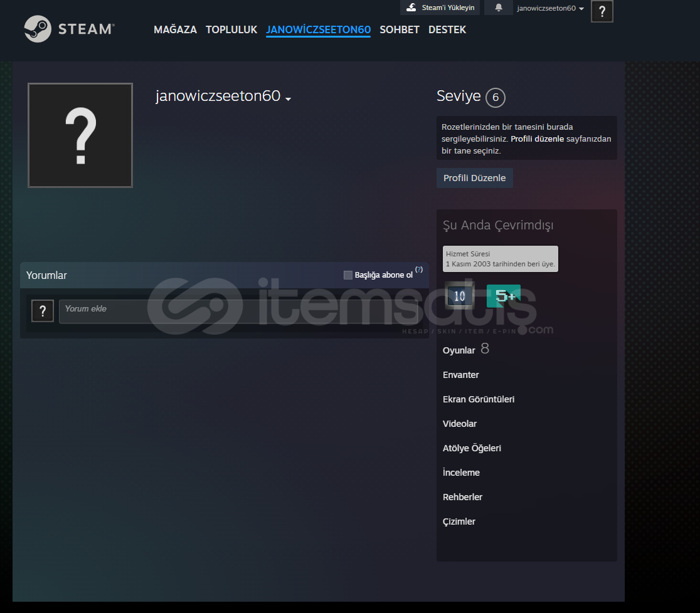Follow the 'Profili düzenle' link in badge text
This screenshot has width=700, height=613.
coord(537,139)
